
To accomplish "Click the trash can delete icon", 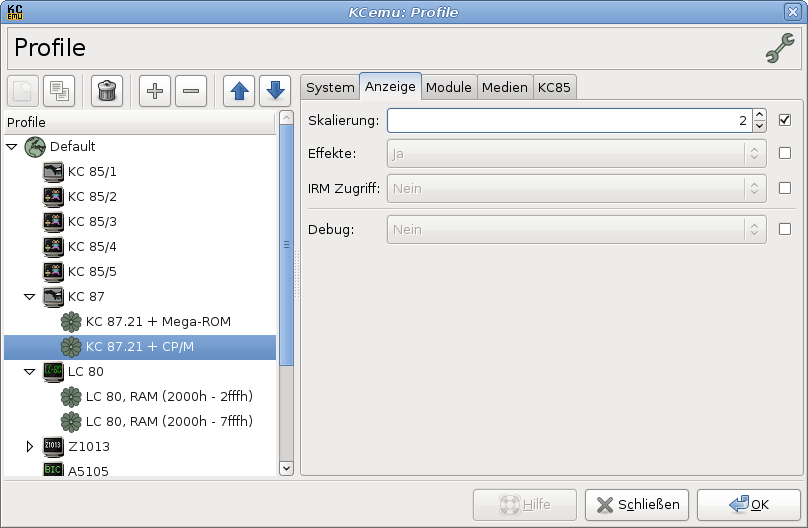I will 107,91.
